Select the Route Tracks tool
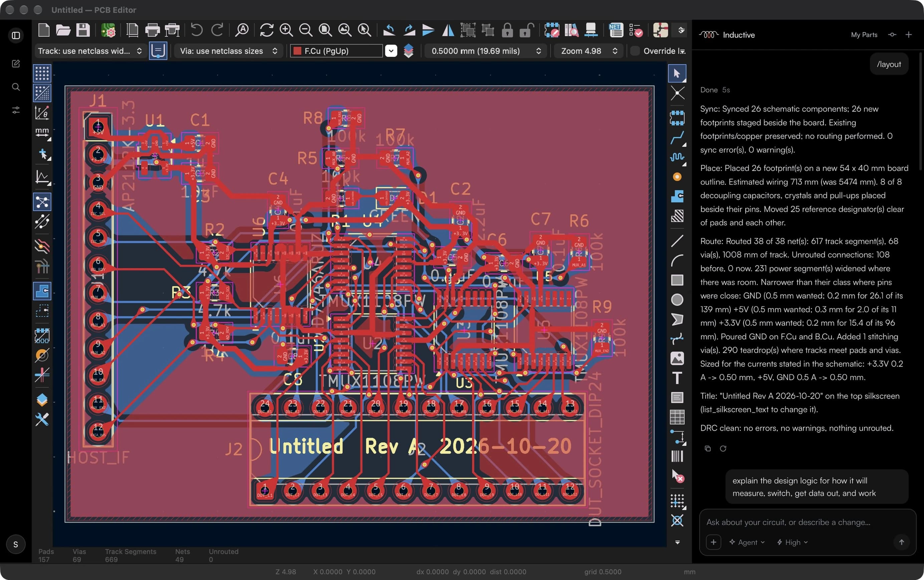 (677, 137)
